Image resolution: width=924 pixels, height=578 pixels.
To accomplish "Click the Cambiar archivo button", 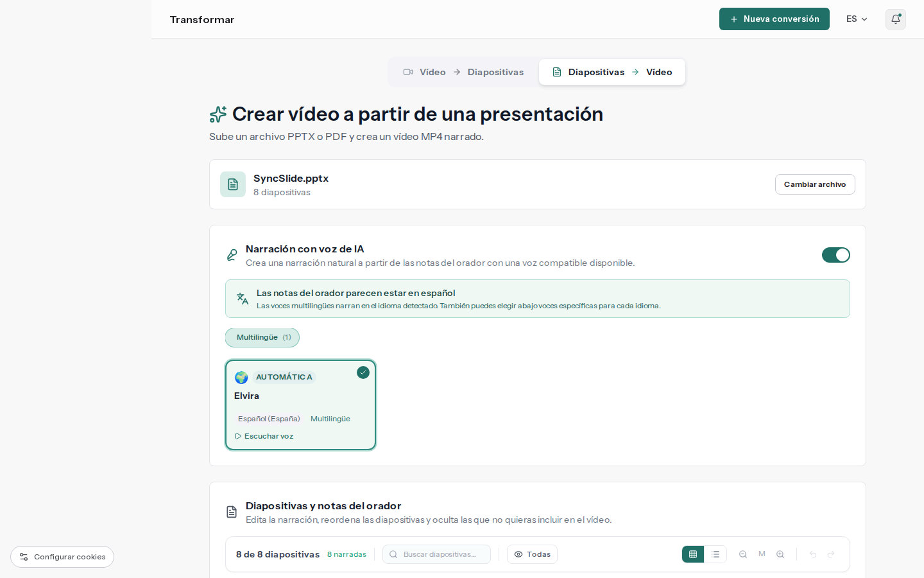I will [815, 184].
